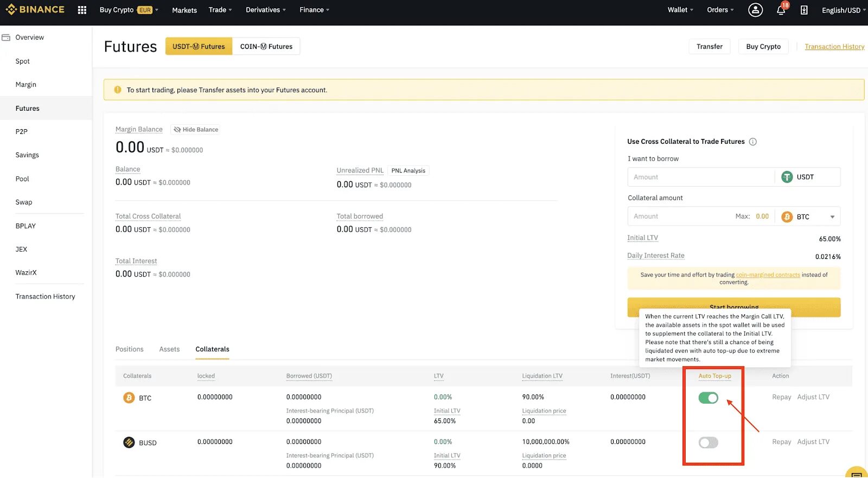Click the PNL Analysis button
This screenshot has width=868, height=478.
coord(408,170)
